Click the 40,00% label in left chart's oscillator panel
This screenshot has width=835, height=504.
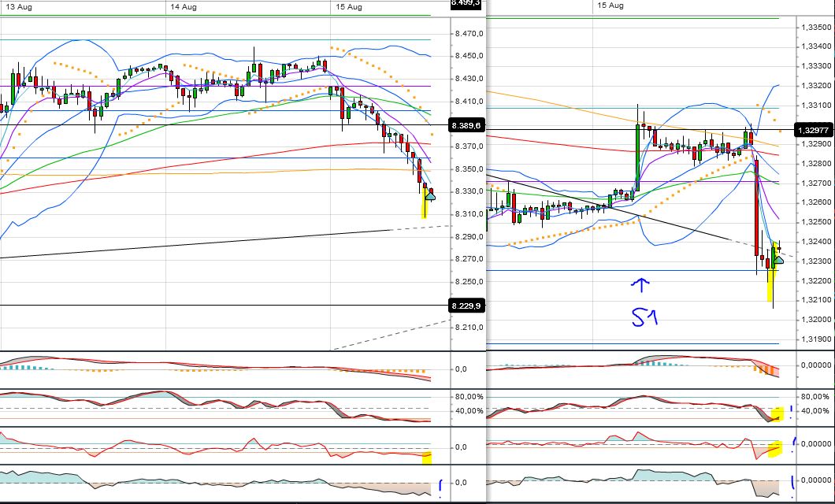[x=469, y=411]
